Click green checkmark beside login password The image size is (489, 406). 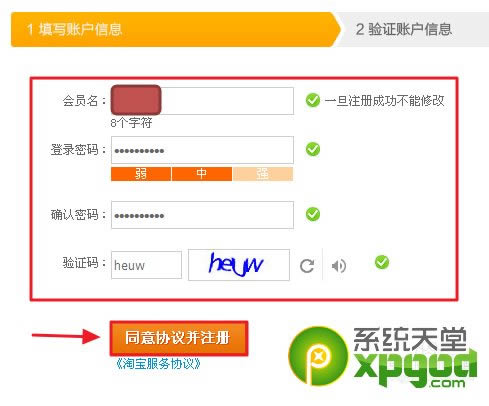click(313, 149)
